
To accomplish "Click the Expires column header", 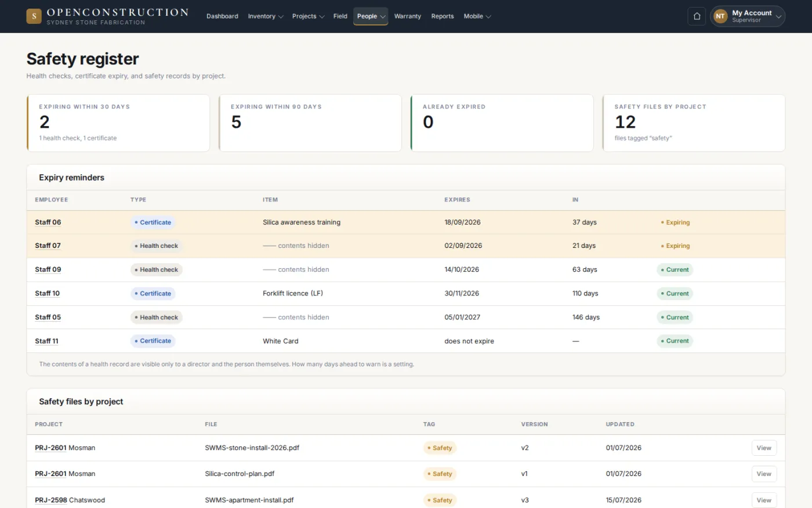I will tap(457, 200).
